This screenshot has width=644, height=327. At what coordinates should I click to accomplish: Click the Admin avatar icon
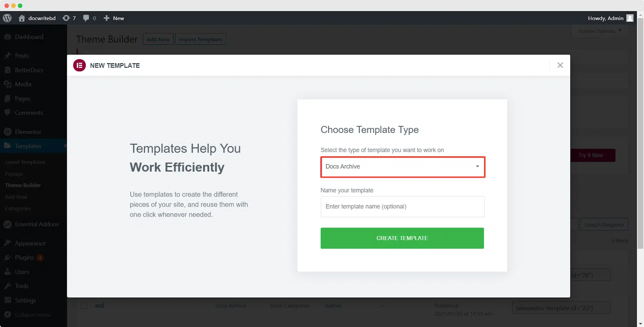click(630, 18)
